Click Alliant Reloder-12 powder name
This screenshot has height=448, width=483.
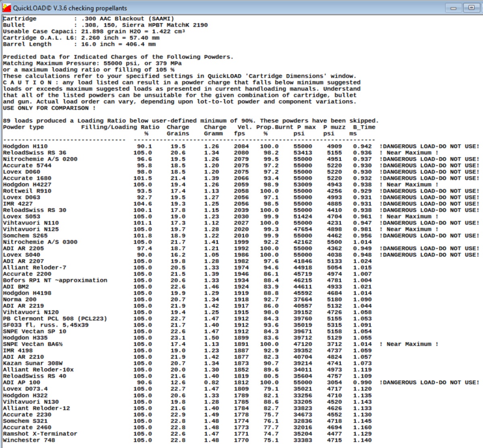[37, 408]
